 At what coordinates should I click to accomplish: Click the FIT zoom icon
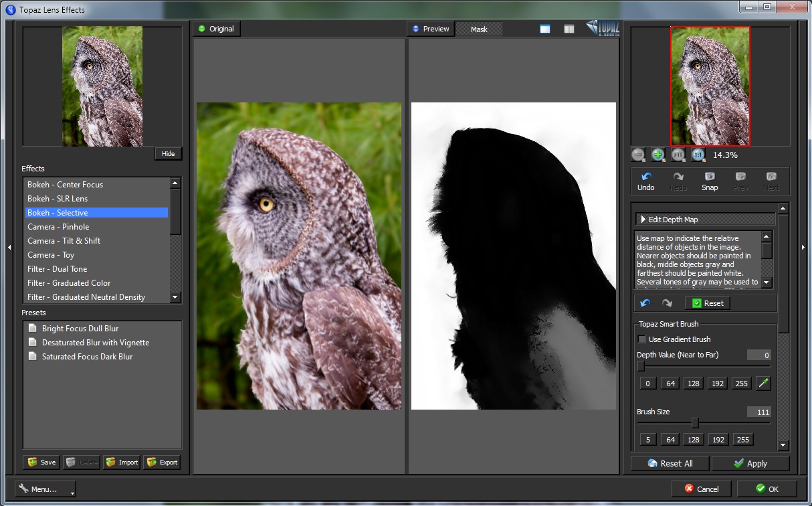point(678,155)
